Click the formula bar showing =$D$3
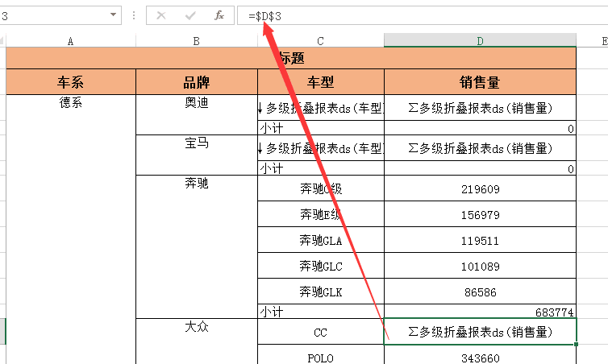This screenshot has height=364, width=608. tap(423, 15)
